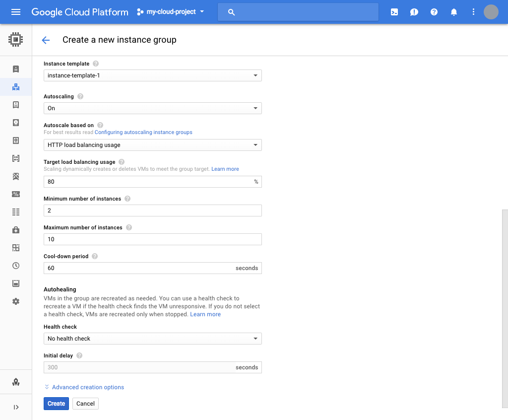Show help for Maximum number of instances
Image resolution: width=508 pixels, height=420 pixels.
pyautogui.click(x=129, y=227)
